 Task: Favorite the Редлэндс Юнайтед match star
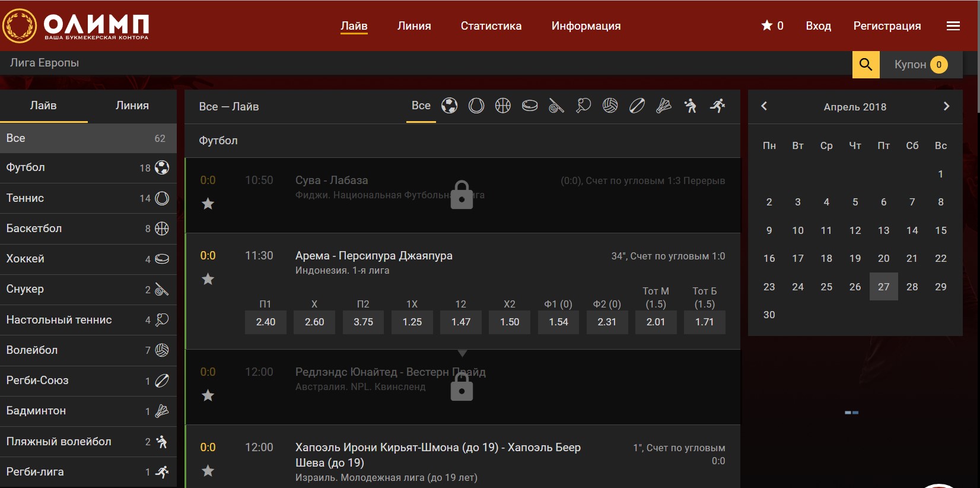click(208, 395)
